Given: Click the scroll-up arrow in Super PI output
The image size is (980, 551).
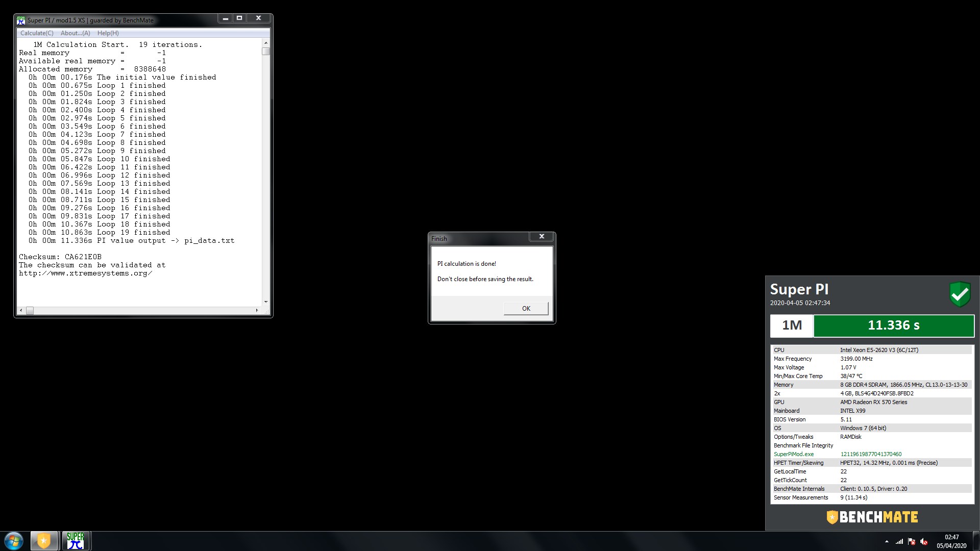Looking at the screenshot, I should pyautogui.click(x=266, y=43).
